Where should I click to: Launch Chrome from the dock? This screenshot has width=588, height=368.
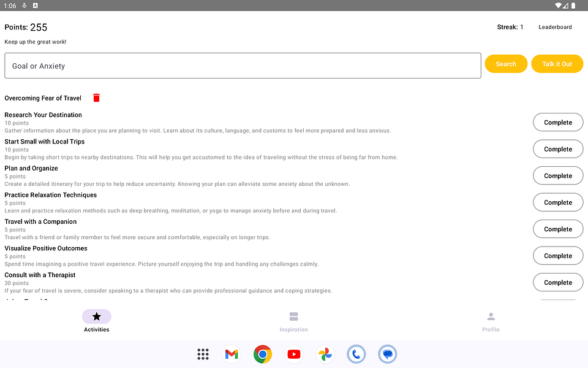[263, 354]
